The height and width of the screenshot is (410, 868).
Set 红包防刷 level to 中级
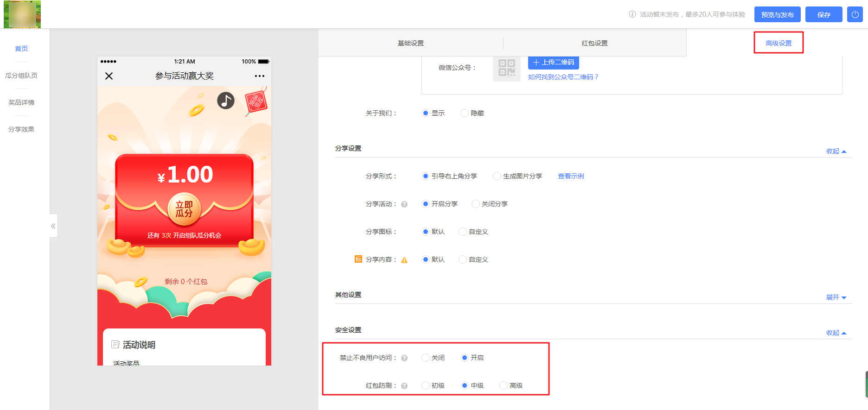pos(472,385)
